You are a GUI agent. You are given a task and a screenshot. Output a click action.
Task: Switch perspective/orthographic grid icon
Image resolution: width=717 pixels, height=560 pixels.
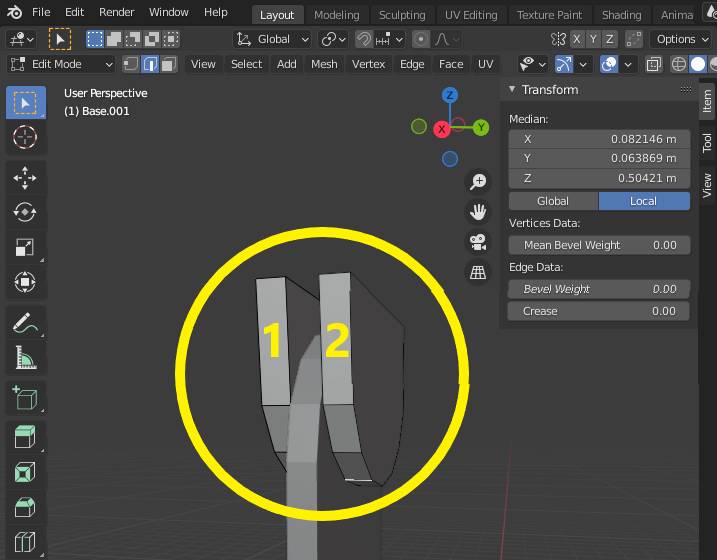click(478, 272)
